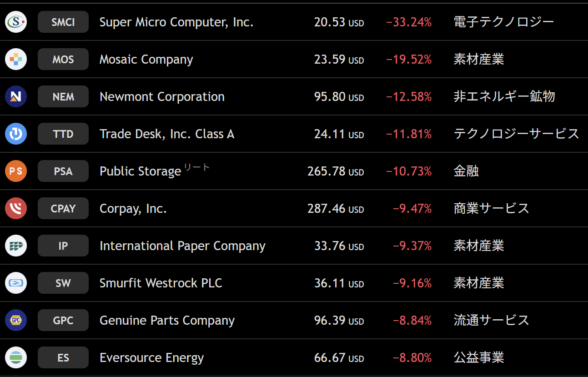Click the International Paper logo icon
Screen dimensions: 588x377
pos(16,246)
